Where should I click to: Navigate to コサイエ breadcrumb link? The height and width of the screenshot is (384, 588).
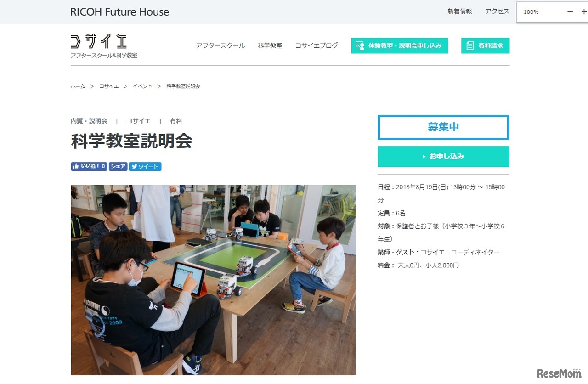(109, 86)
